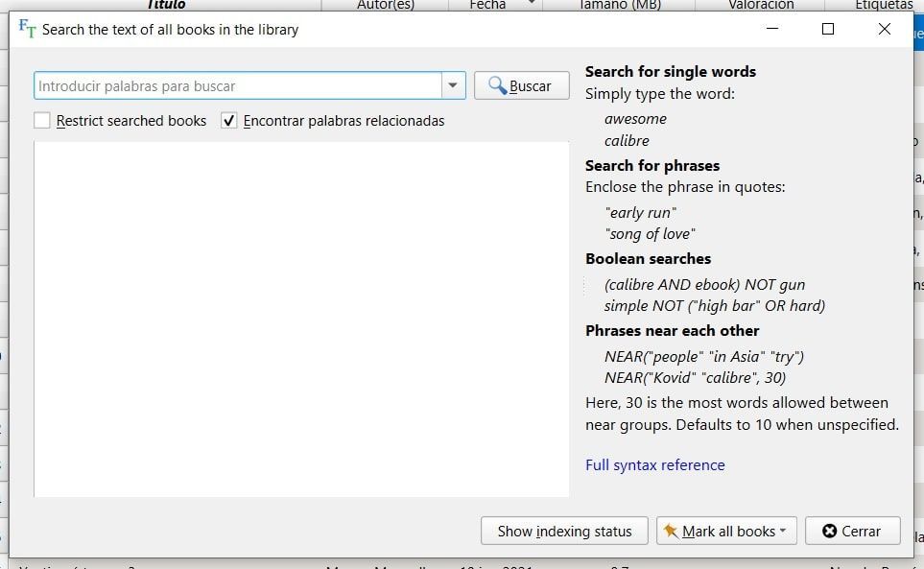
Task: Click the 'Valoración' column header behind dialog
Action: tap(761, 5)
